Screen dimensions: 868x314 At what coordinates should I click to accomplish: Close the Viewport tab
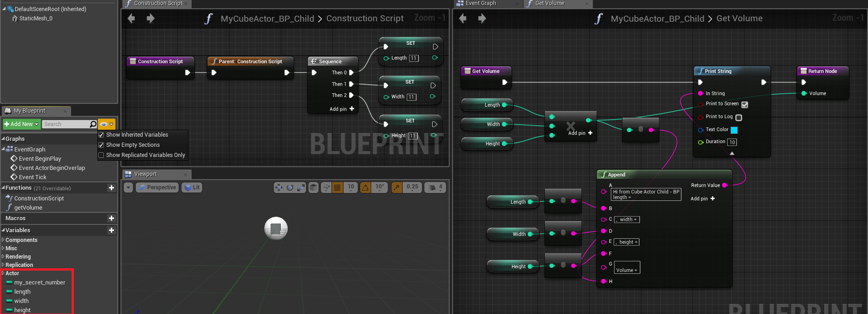[x=186, y=175]
